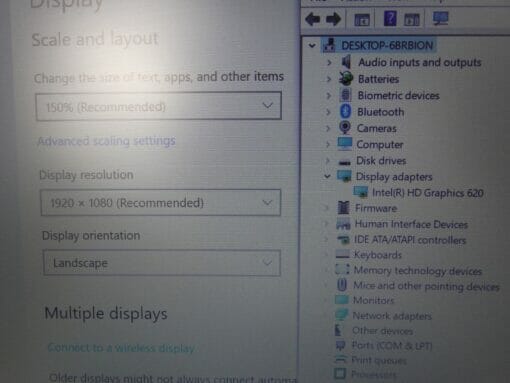The width and height of the screenshot is (510, 383).
Task: Select the Bluetooth device category icon
Action: [x=346, y=111]
